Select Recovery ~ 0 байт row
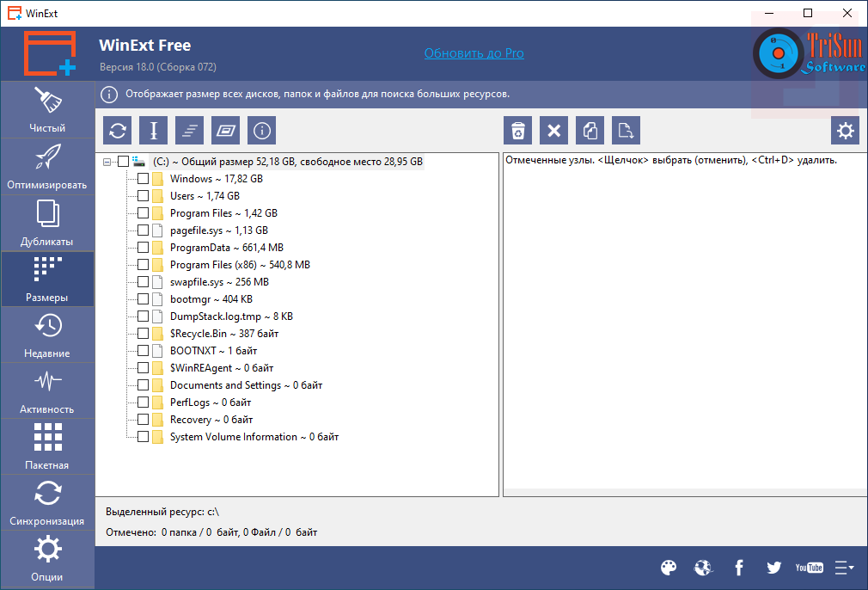Viewport: 868px width, 590px height. (x=211, y=420)
